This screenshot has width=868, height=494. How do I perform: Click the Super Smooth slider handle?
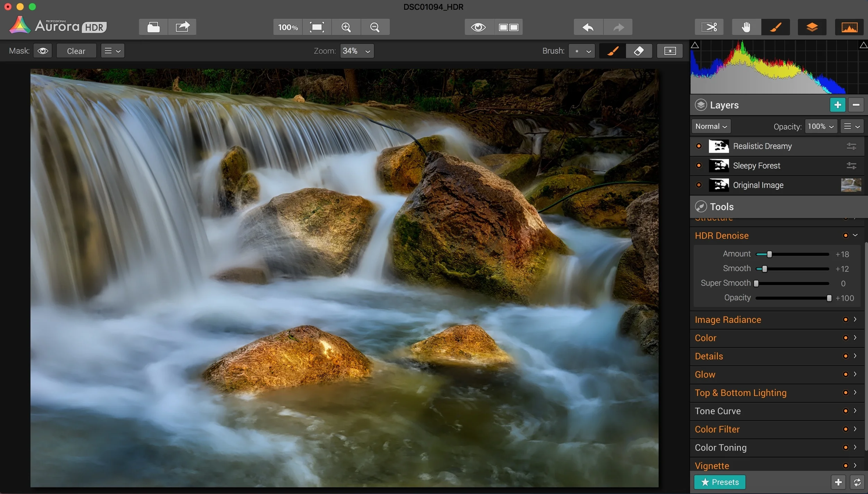pos(756,283)
